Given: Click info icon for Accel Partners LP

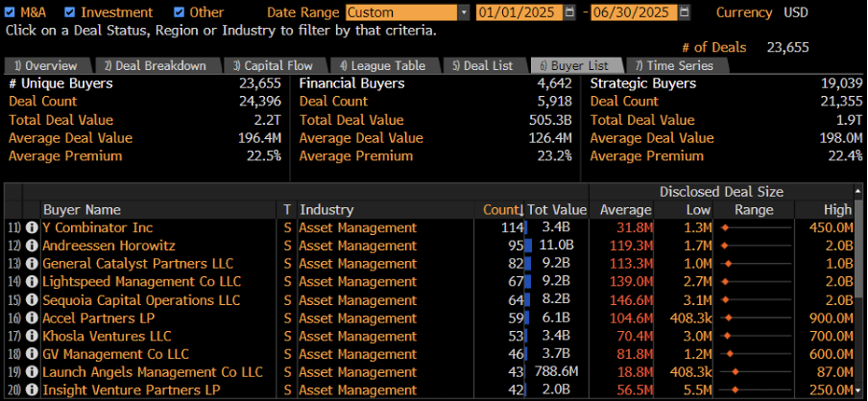Looking at the screenshot, I should pos(32,318).
